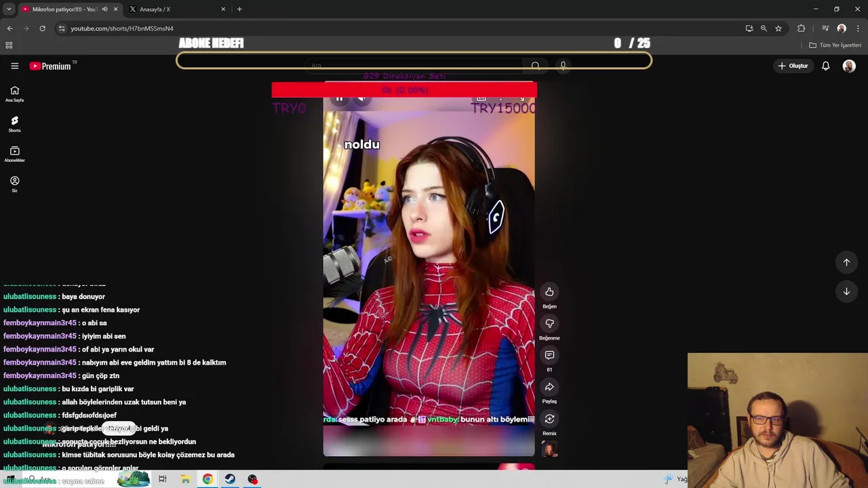This screenshot has height=488, width=868.
Task: Open Shorts from the sidebar
Action: coord(14,124)
